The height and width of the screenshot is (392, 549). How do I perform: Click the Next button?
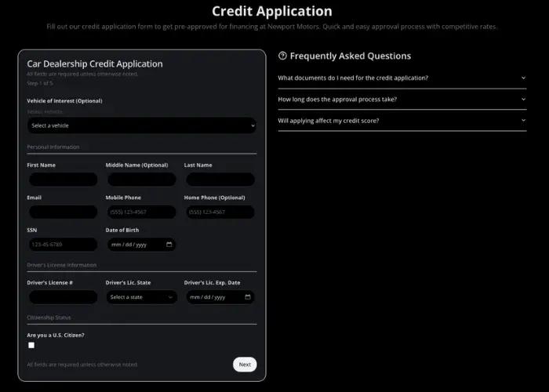click(245, 365)
